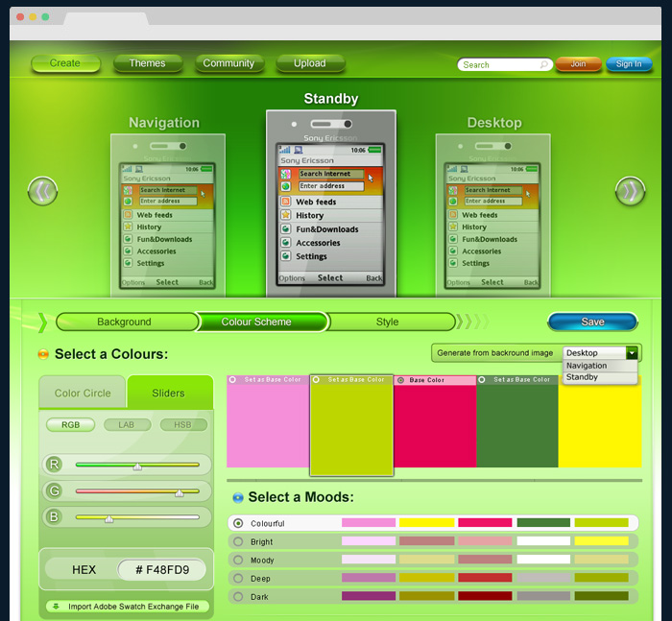
Task: Click the Sign In button
Action: (x=629, y=64)
